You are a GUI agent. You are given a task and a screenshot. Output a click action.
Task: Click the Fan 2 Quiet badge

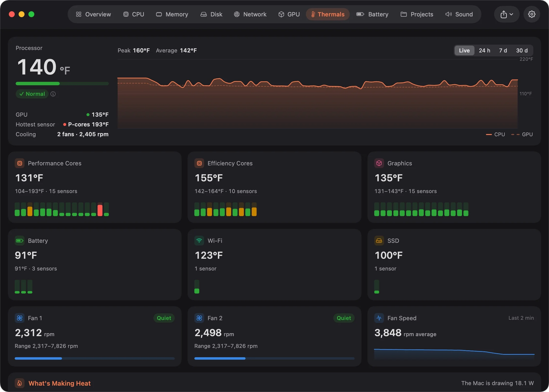click(x=344, y=318)
